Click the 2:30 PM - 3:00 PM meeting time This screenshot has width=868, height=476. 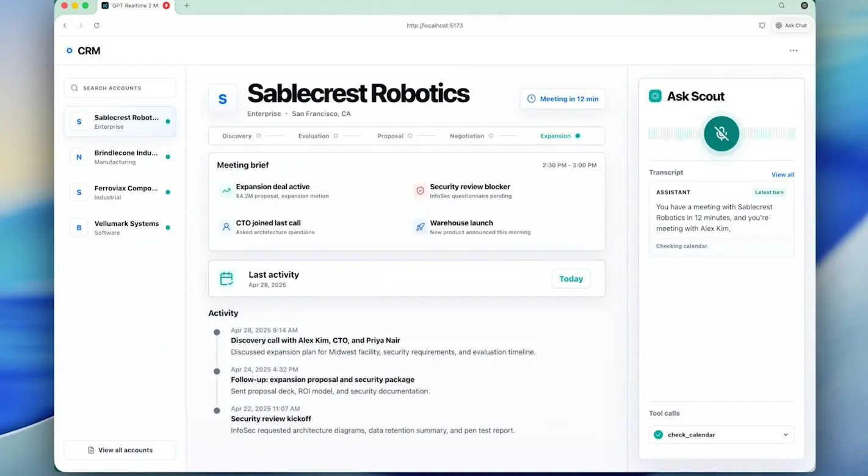coord(570,165)
